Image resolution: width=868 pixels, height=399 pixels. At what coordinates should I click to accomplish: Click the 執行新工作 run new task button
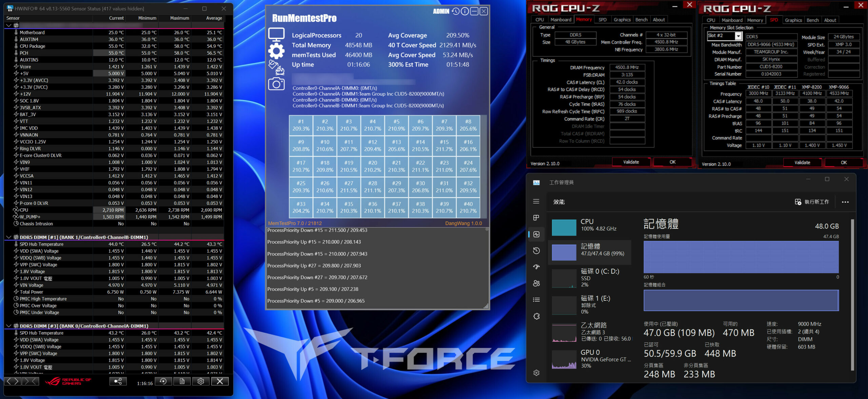click(x=812, y=202)
